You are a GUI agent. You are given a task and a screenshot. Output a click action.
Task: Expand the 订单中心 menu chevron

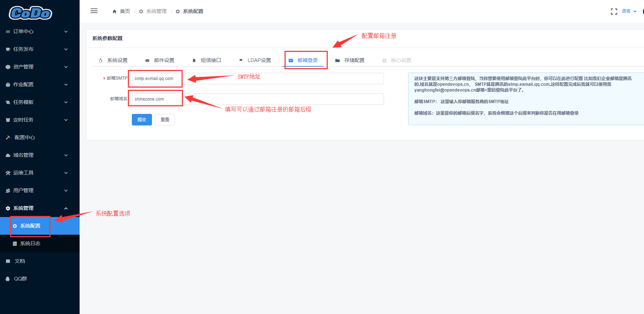66,32
